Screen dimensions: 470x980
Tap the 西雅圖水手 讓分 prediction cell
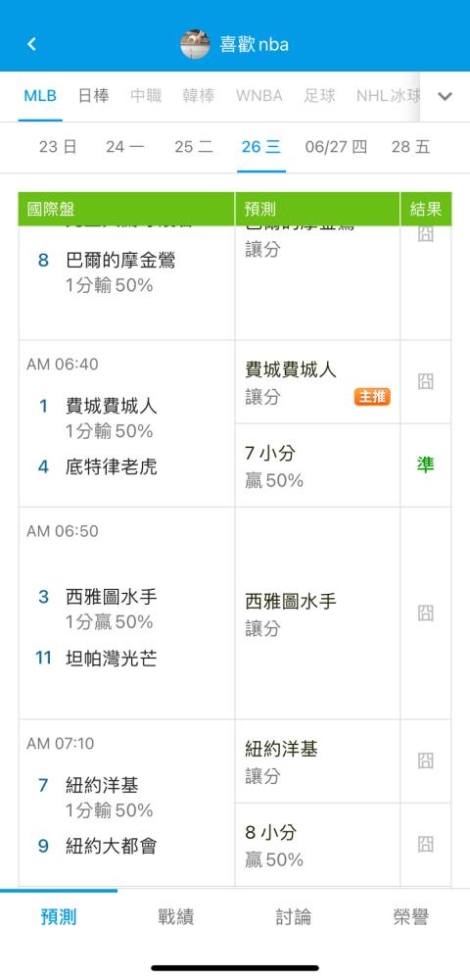click(317, 613)
